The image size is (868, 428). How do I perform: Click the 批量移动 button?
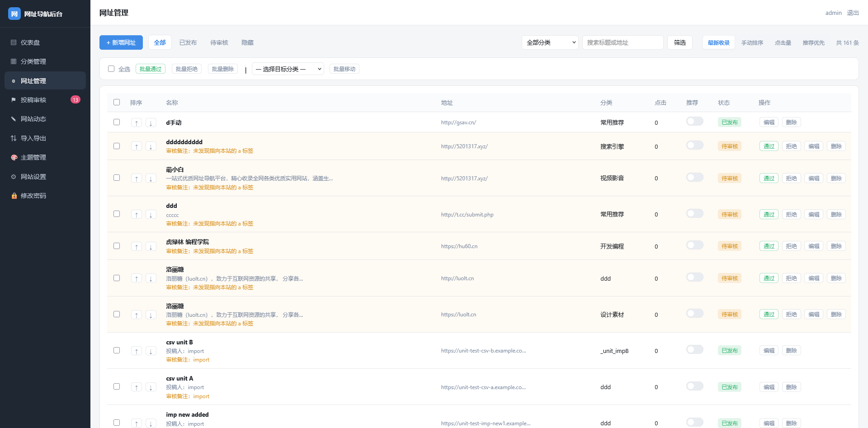[x=344, y=69]
